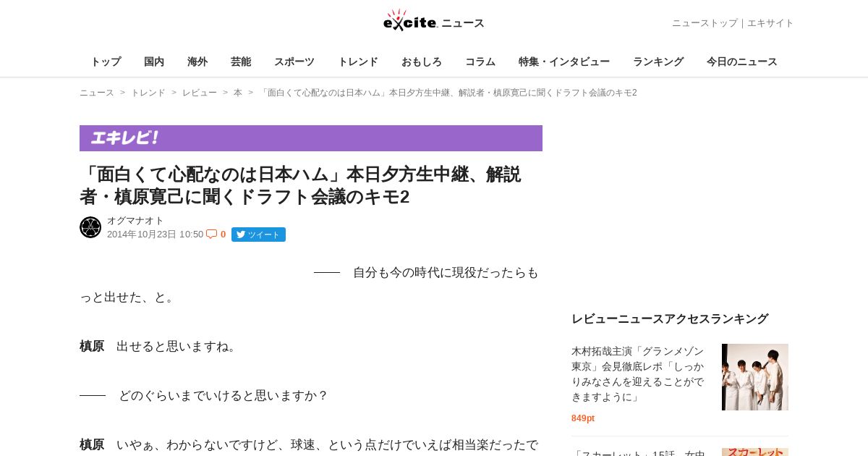This screenshot has height=456, width=868.
Task: Click author name オグマナオト
Action: (x=135, y=220)
